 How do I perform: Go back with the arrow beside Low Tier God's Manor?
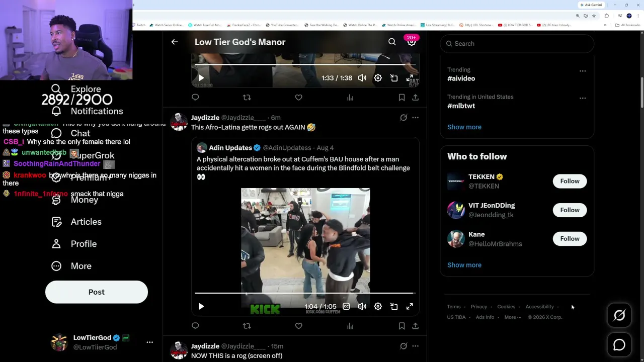175,42
